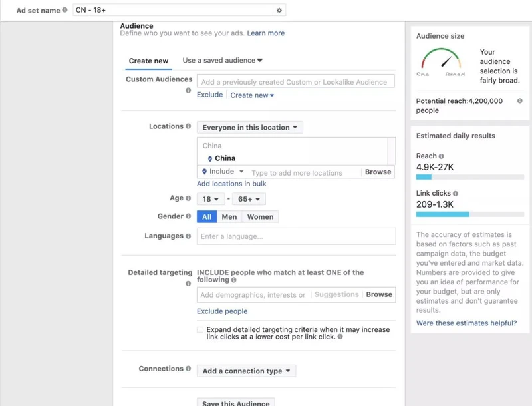Switch to the Create new tab

coord(148,61)
